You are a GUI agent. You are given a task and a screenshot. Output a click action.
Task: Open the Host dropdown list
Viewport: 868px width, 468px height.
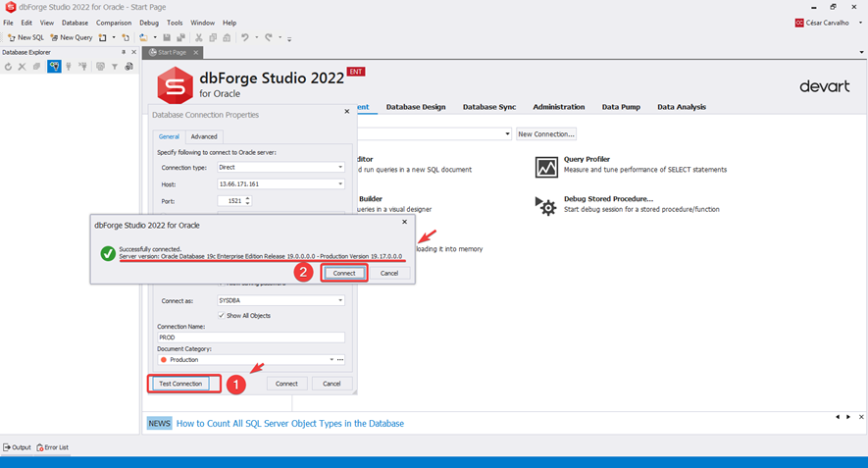340,184
